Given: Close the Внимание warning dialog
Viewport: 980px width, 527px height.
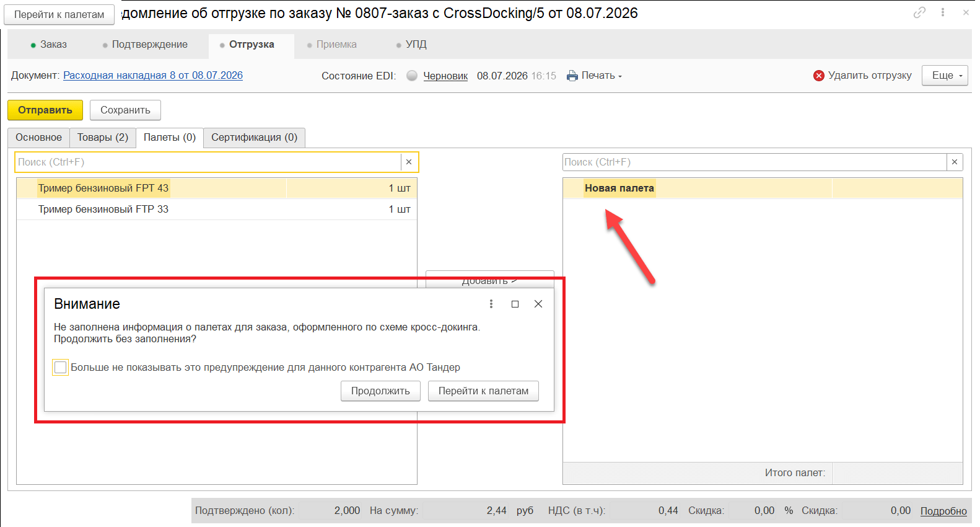Looking at the screenshot, I should tap(538, 304).
